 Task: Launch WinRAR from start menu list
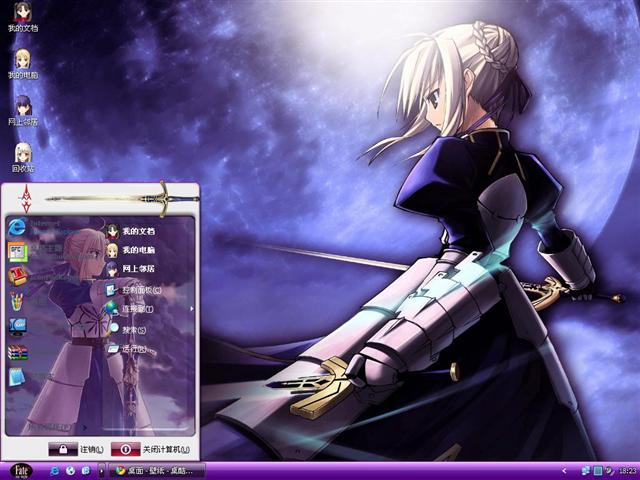pyautogui.click(x=17, y=353)
